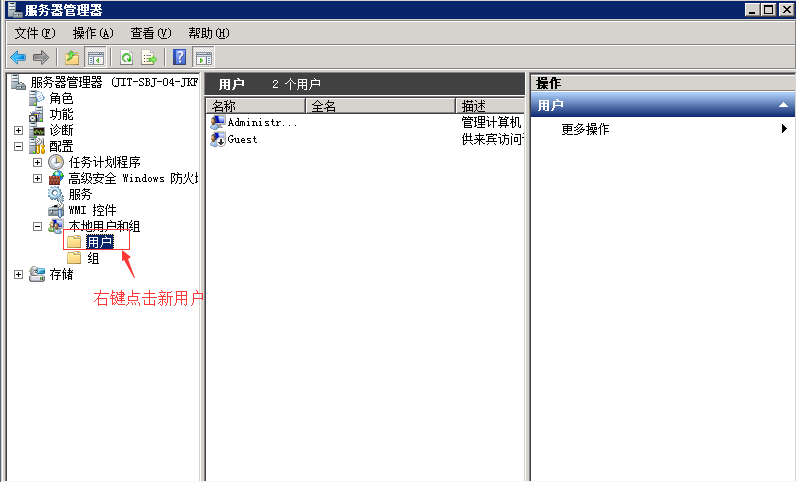Open the 帮助(H) menu

[209, 33]
